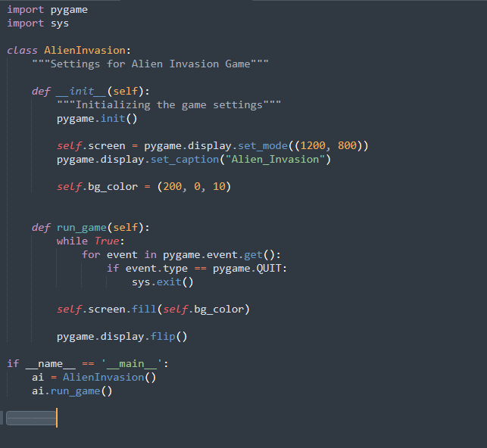Click self.bg_color assignment line

pos(144,187)
